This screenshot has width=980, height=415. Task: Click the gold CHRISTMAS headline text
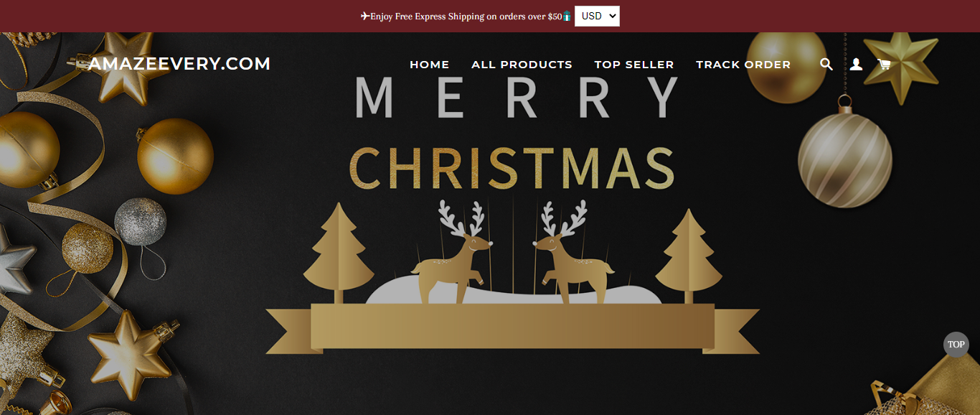tap(512, 167)
